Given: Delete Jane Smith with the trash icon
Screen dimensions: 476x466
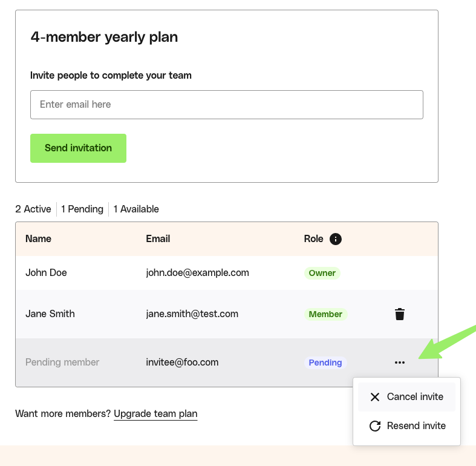Looking at the screenshot, I should pyautogui.click(x=400, y=314).
